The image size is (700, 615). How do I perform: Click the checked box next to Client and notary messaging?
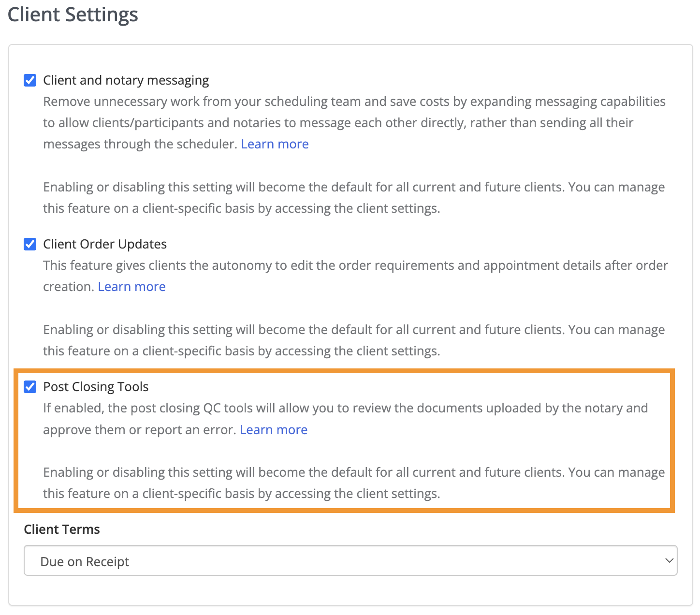(x=30, y=80)
